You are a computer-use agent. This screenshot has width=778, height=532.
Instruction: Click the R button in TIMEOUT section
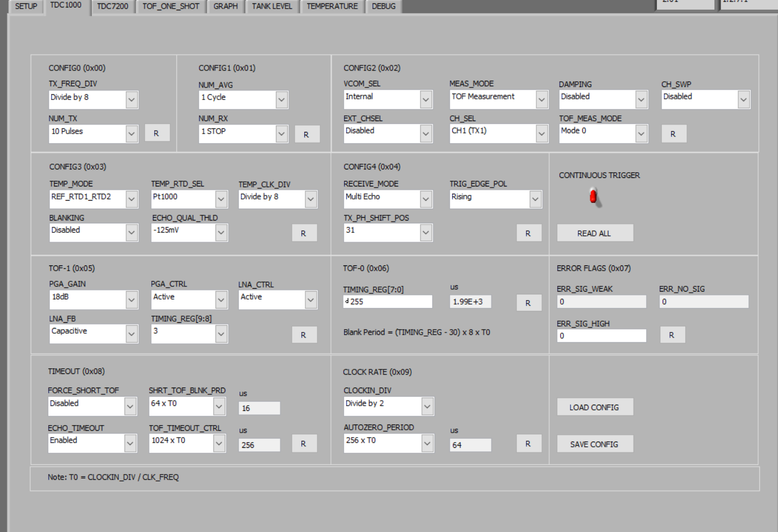coord(304,443)
